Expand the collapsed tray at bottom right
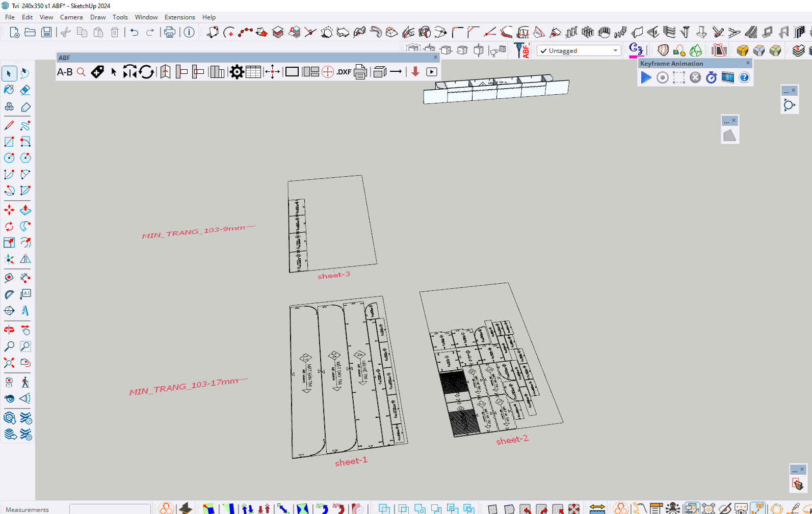 point(794,470)
